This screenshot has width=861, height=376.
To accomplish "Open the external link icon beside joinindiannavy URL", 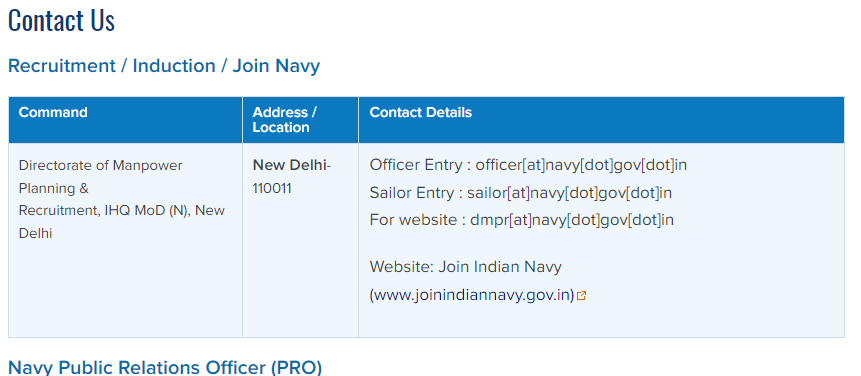I will pyautogui.click(x=582, y=295).
